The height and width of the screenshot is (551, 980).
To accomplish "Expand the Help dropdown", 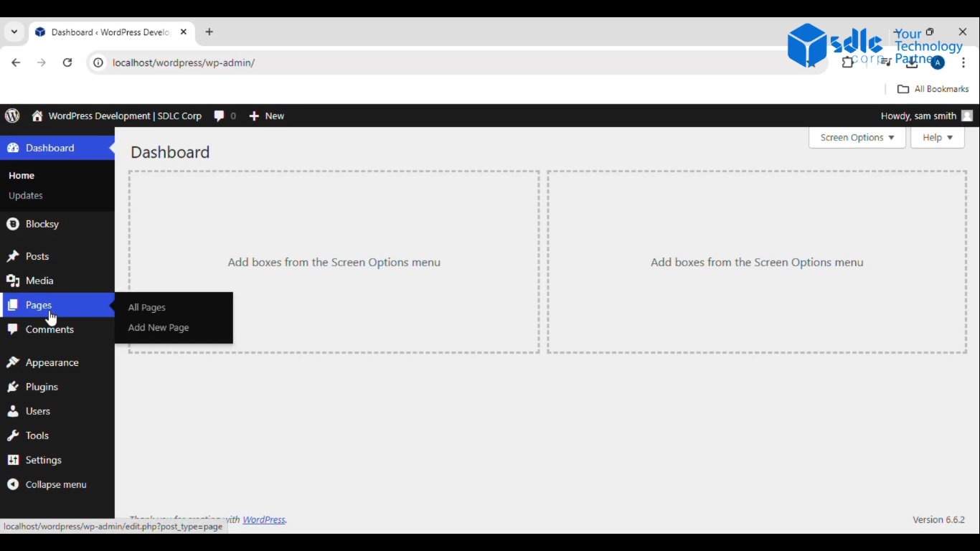I will pos(938,137).
